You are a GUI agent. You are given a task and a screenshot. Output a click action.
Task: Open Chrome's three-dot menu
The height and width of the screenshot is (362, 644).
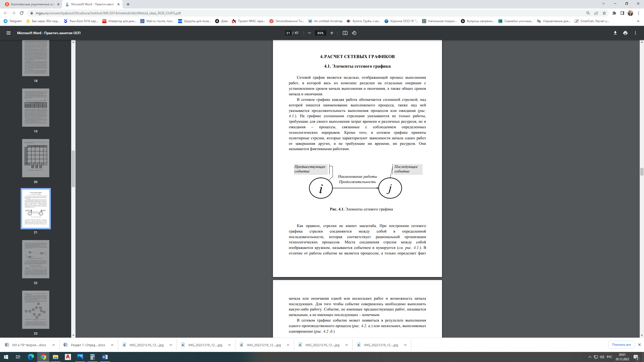click(638, 13)
